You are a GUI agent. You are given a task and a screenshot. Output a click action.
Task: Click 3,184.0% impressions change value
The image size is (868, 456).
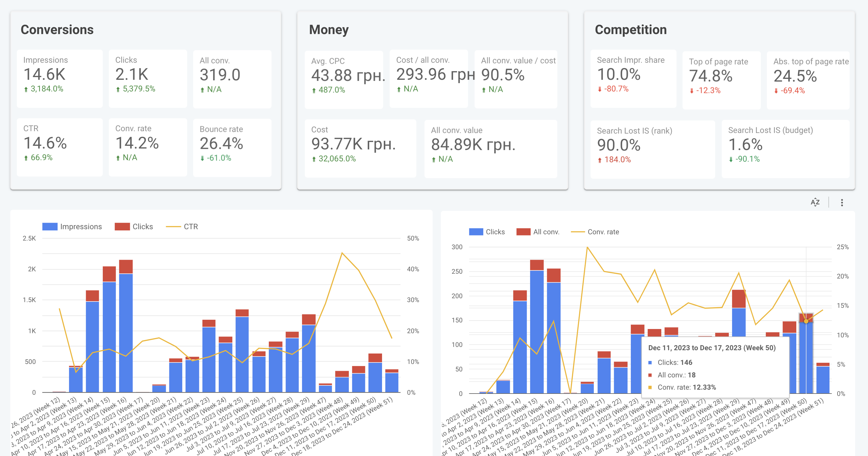[47, 89]
